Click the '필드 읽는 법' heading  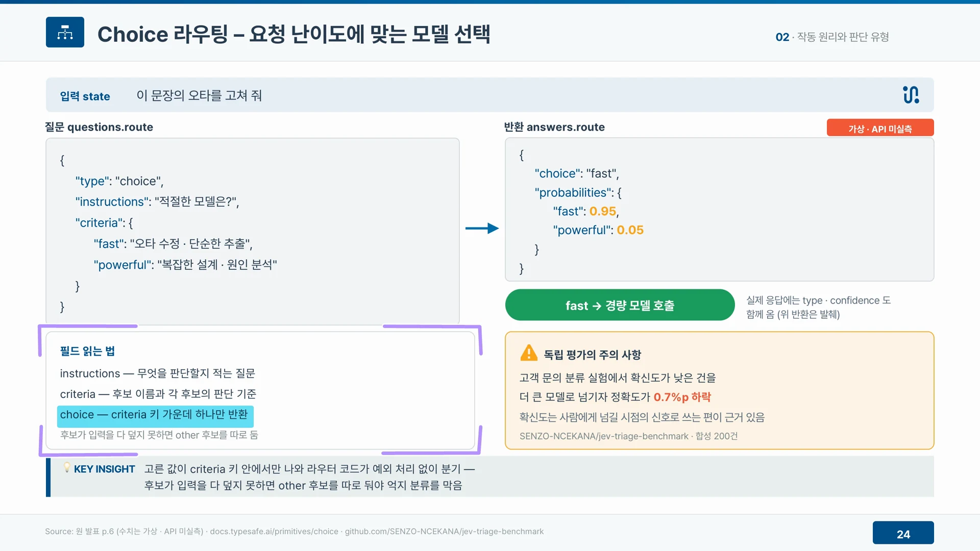(x=87, y=351)
